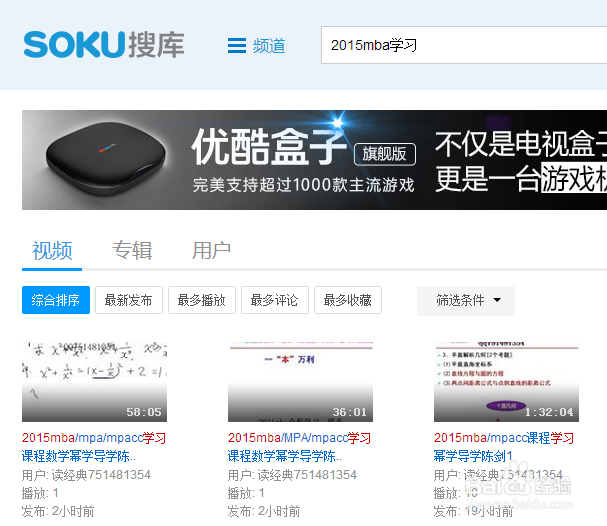Click 发布: 2小时前 under the 58:05 video
The height and width of the screenshot is (526, 607).
click(58, 511)
